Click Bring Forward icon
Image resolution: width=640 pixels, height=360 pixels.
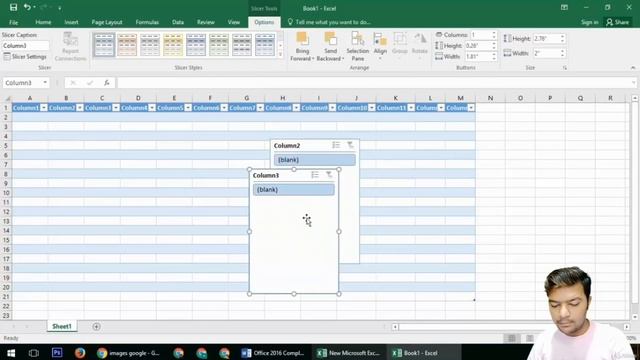coord(302,38)
